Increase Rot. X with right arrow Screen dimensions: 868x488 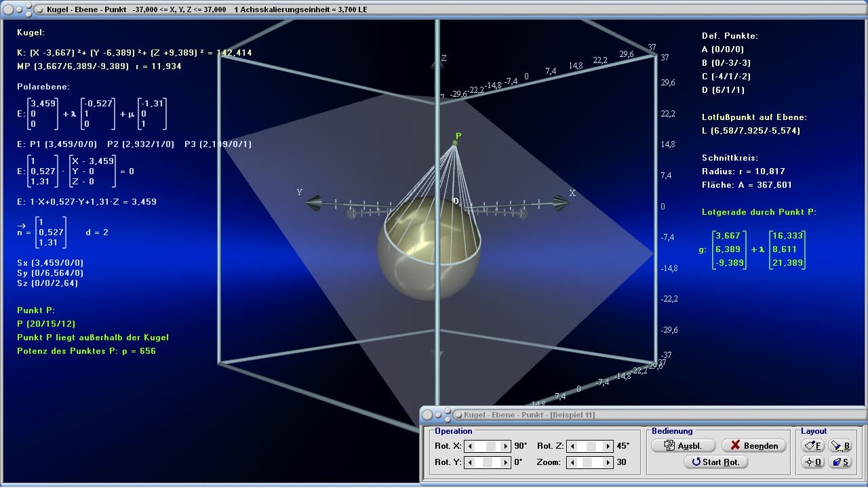coord(505,446)
